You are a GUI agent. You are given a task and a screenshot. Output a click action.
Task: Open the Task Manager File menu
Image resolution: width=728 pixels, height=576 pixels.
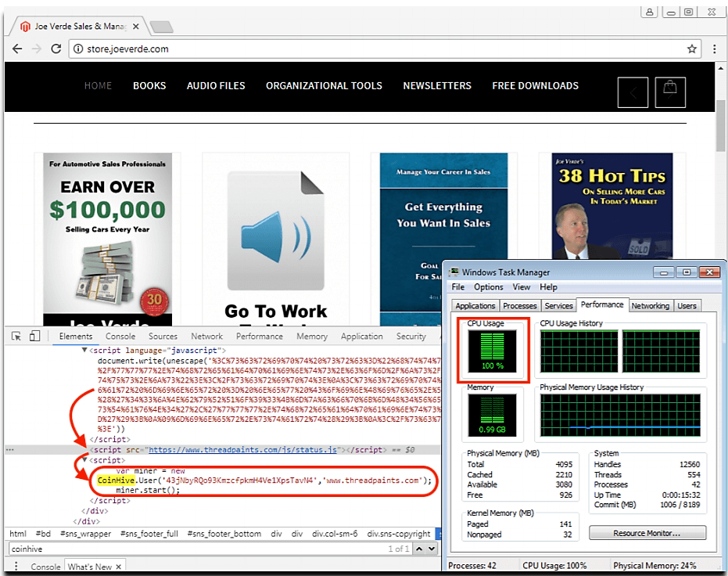click(457, 287)
